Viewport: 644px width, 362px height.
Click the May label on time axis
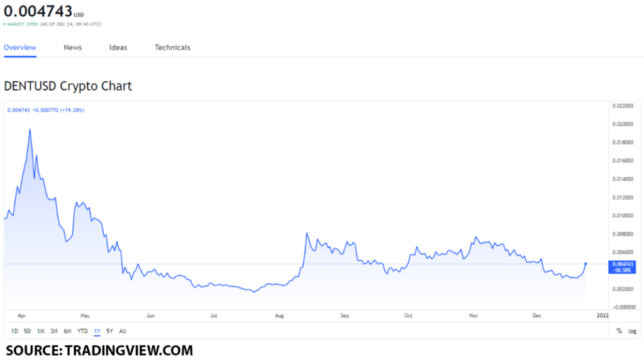tap(85, 316)
